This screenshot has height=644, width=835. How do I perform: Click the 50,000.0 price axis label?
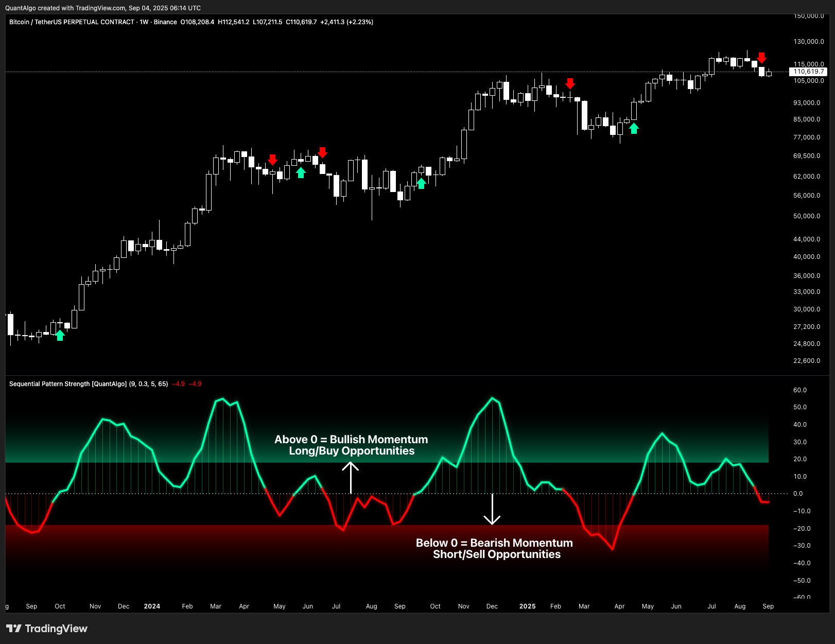(807, 216)
